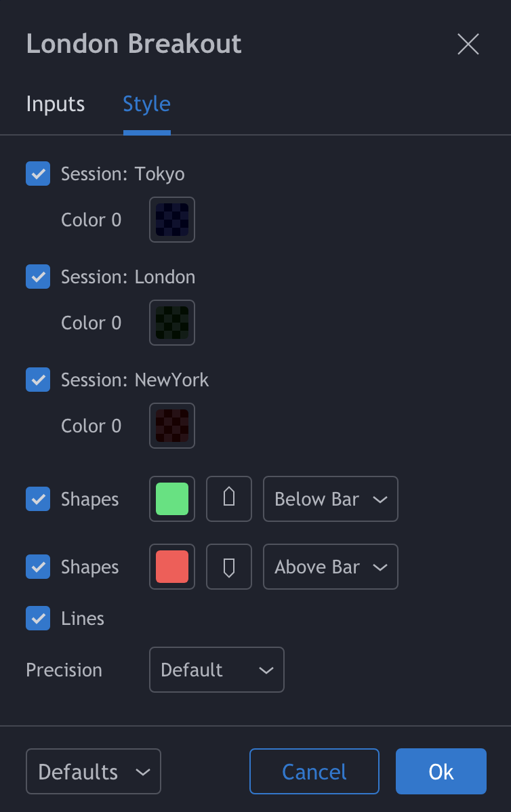Toggle Session: London checkbox
This screenshot has width=511, height=812.
tap(38, 277)
